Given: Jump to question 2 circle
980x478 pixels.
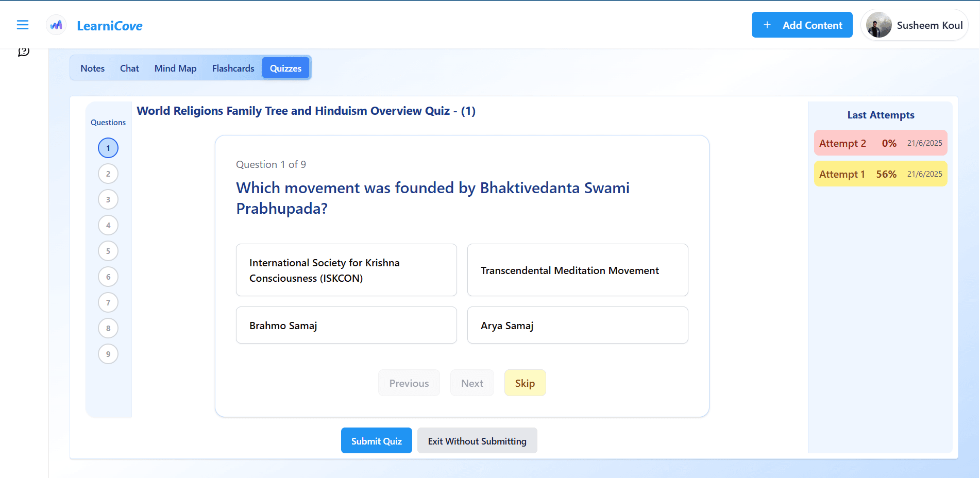Looking at the screenshot, I should pyautogui.click(x=108, y=174).
